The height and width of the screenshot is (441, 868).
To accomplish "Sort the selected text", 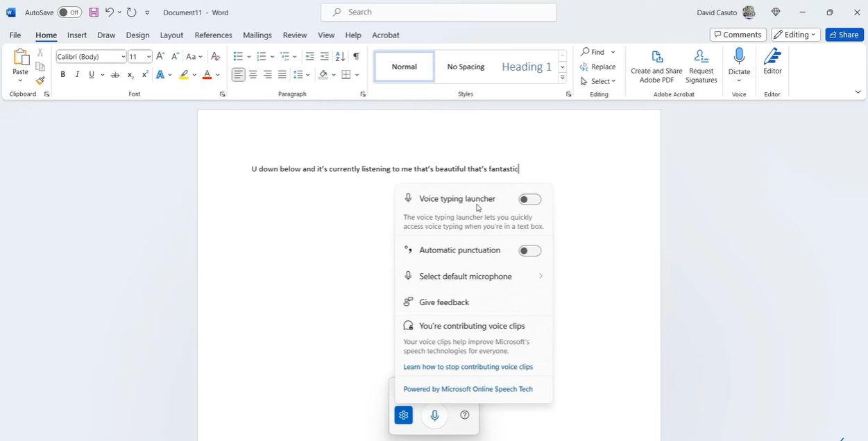I will (x=340, y=57).
